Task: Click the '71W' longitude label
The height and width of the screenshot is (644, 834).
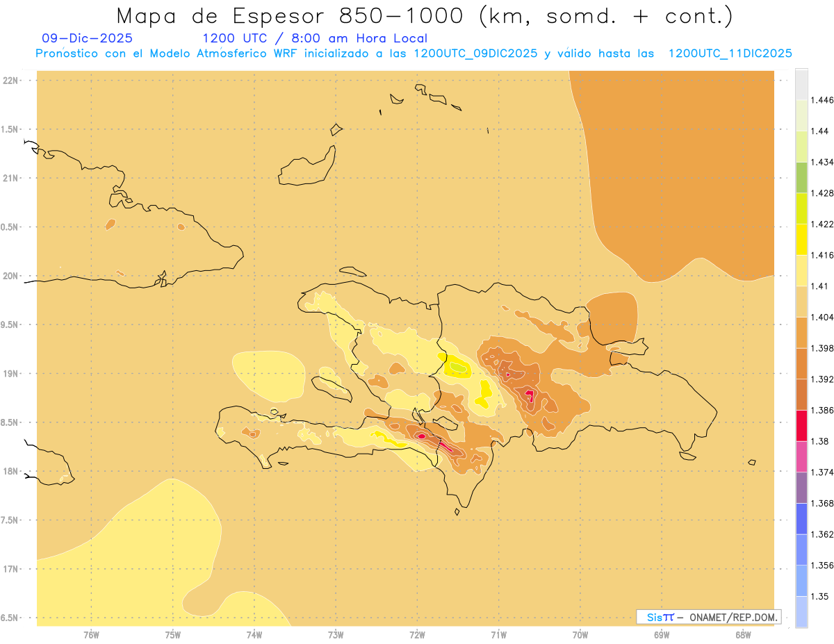Action: [x=498, y=635]
